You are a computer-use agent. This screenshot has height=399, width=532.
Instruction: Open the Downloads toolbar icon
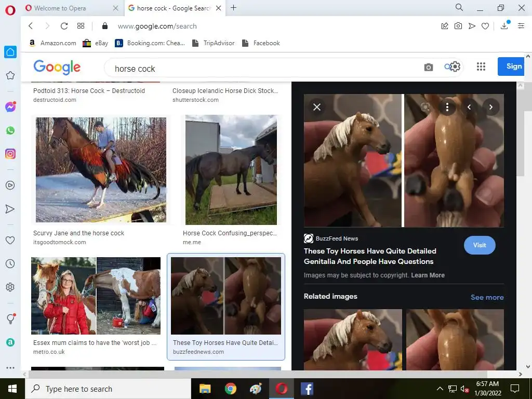(x=504, y=26)
